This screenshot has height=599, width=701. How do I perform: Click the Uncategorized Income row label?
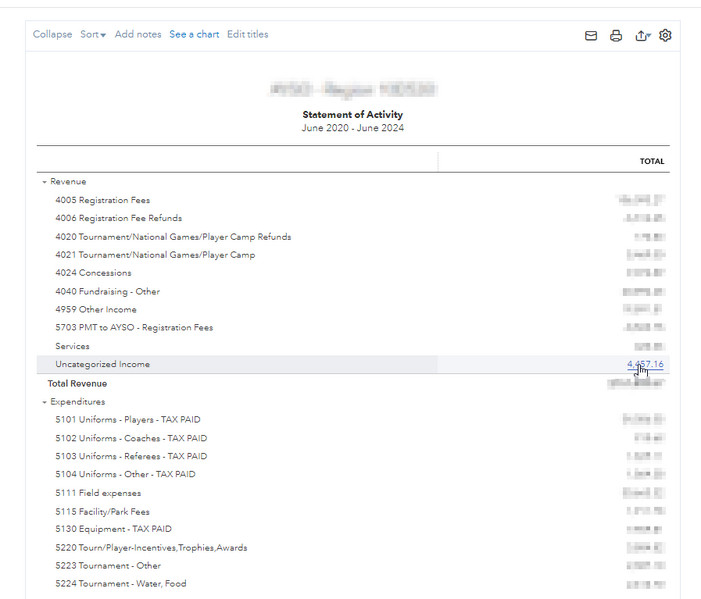point(102,365)
